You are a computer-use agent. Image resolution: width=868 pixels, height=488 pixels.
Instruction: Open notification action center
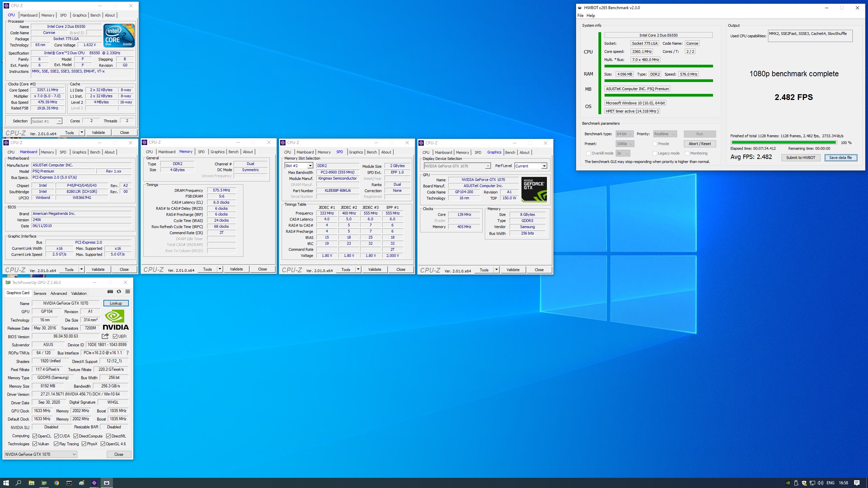[857, 483]
